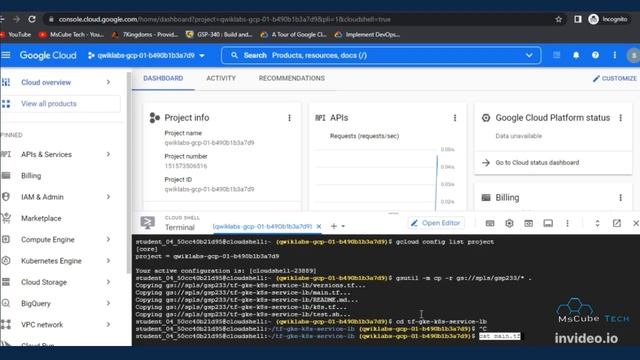Reload the browser page
Screen dimensions: 640x360
(x=32, y=19)
